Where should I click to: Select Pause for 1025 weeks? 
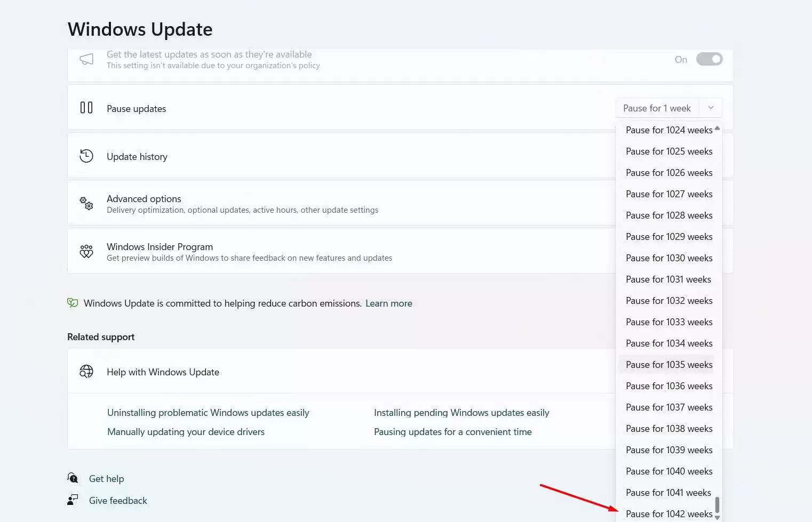tap(669, 151)
